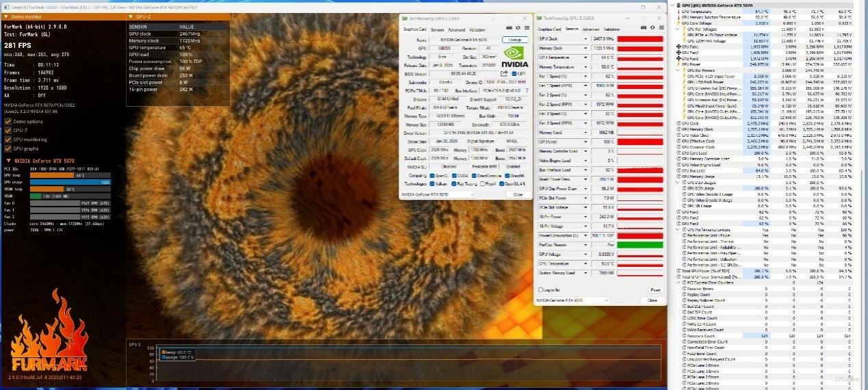The image size is (868, 390).
Task: Click GPU Fan1 fan icon in HWiNFO
Action: pos(678,47)
